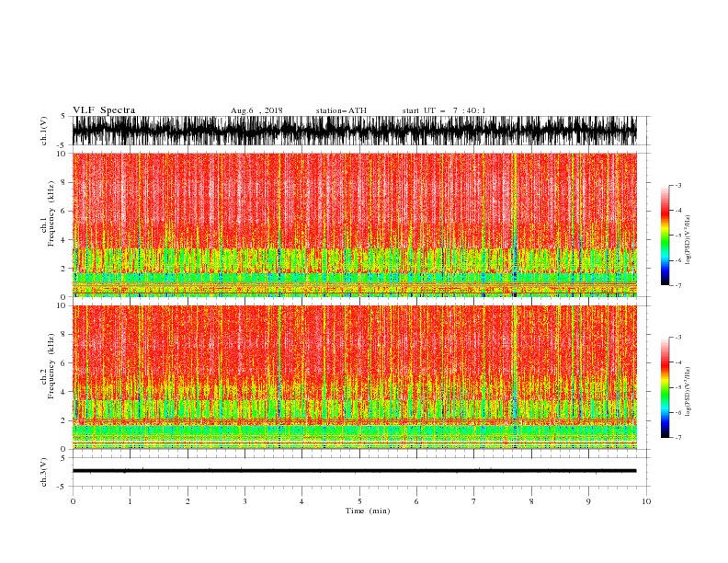
Task: Click the time axis tick label "8"
Action: click(x=531, y=501)
